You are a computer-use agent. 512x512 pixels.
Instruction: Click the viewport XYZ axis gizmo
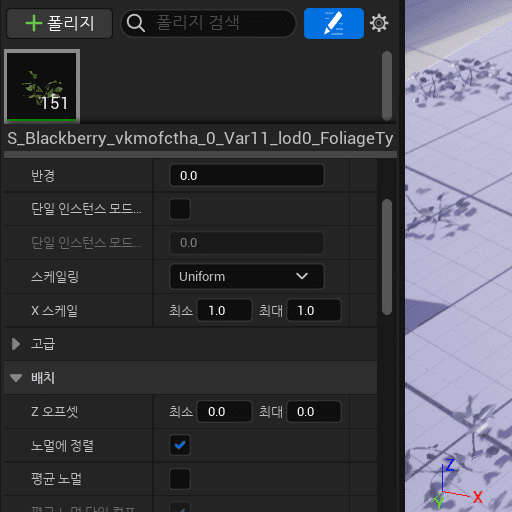(x=457, y=483)
